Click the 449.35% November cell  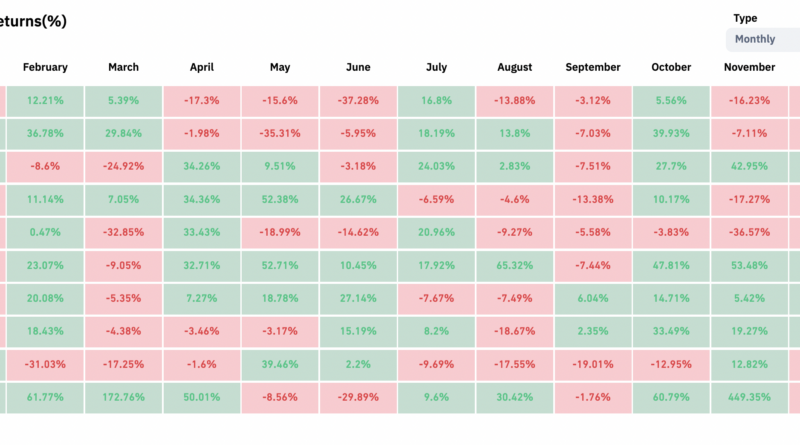750,396
